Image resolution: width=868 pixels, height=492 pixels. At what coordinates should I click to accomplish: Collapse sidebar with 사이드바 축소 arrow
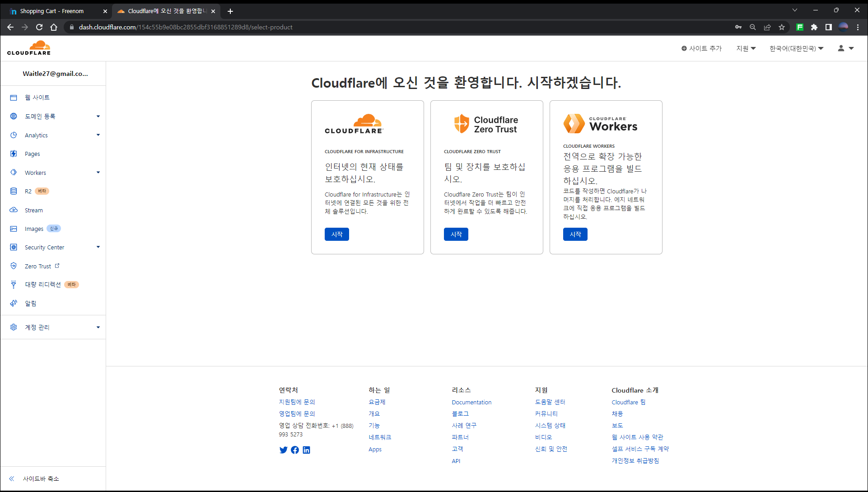[x=12, y=478]
